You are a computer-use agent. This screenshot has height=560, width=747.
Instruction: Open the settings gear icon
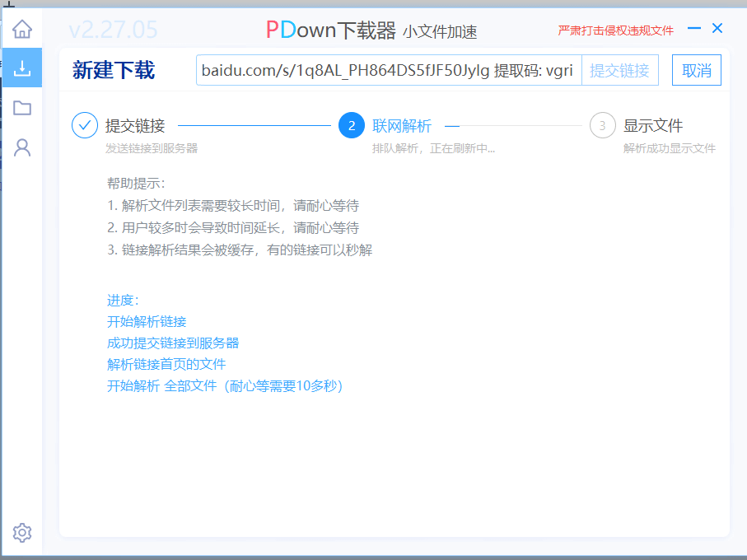[22, 532]
